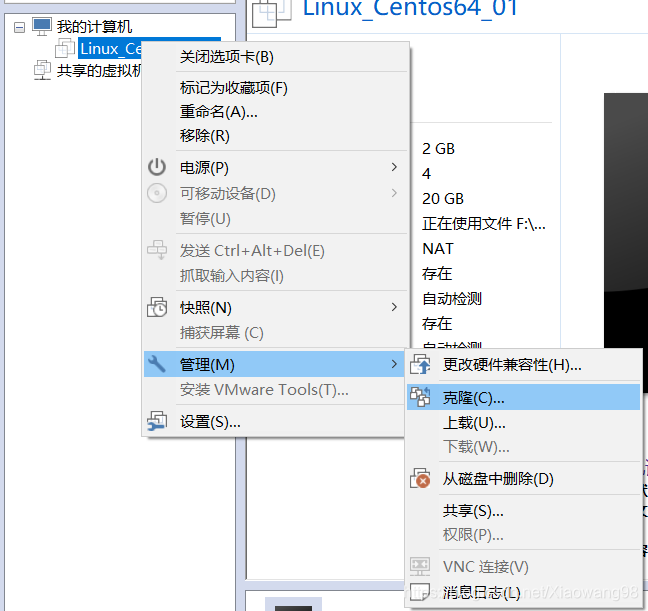The width and height of the screenshot is (648, 611).
Task: Open 可移动设备(D) menu entry
Action: point(275,193)
